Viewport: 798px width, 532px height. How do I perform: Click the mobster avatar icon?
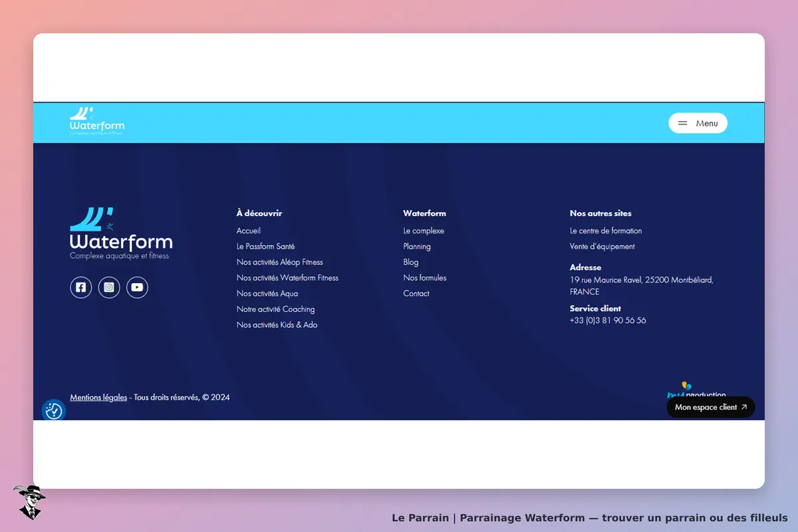pyautogui.click(x=29, y=502)
